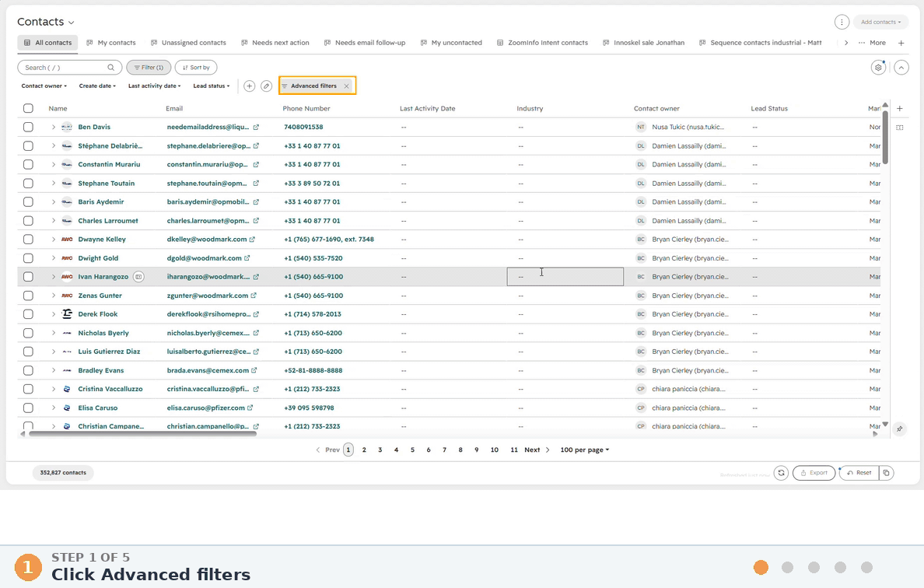Image resolution: width=924 pixels, height=588 pixels.
Task: Click the NT owner avatar in the Ben Davis row
Action: coord(641,128)
